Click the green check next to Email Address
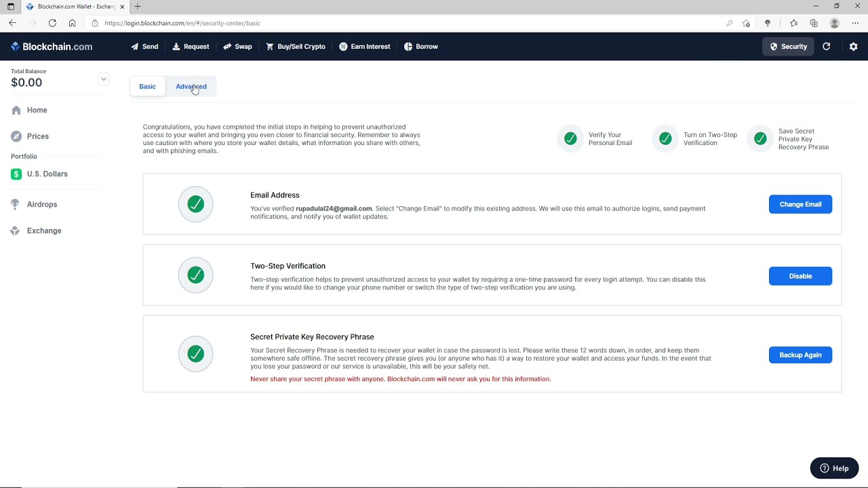 pyautogui.click(x=196, y=204)
